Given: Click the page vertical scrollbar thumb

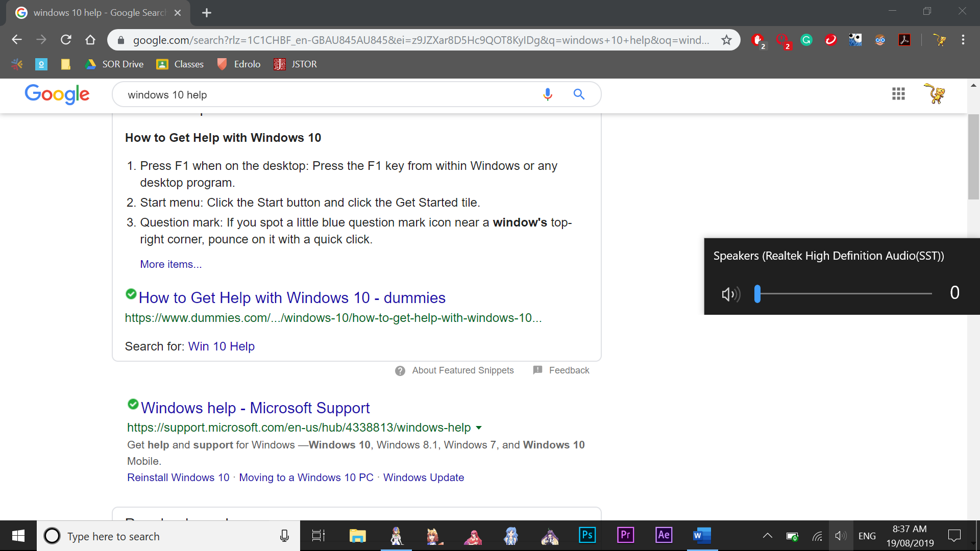Looking at the screenshot, I should (x=973, y=157).
